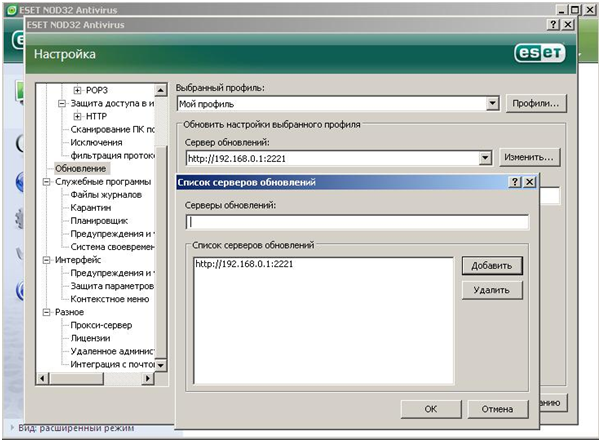Select Сканирование ПК in the tree
The width and height of the screenshot is (601, 442).
pyautogui.click(x=112, y=130)
